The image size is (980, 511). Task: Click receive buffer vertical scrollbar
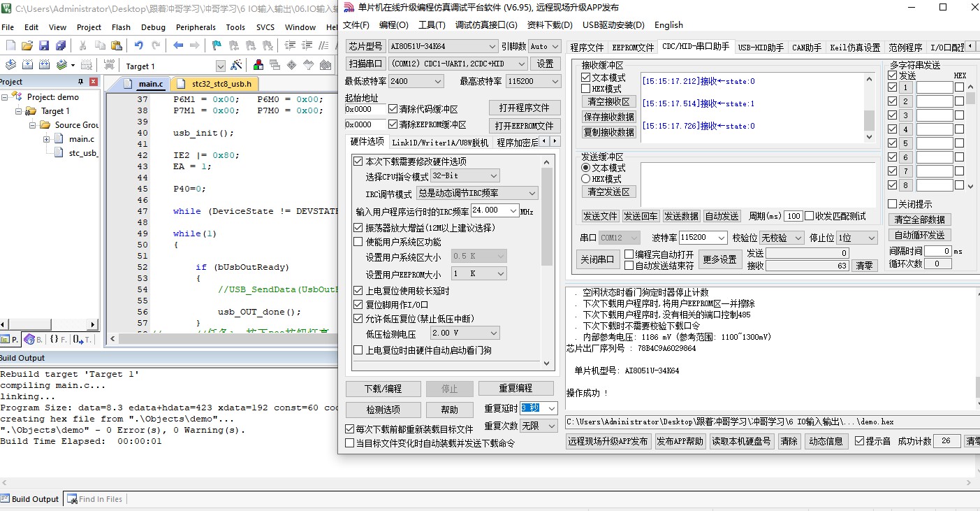pyautogui.click(x=869, y=106)
